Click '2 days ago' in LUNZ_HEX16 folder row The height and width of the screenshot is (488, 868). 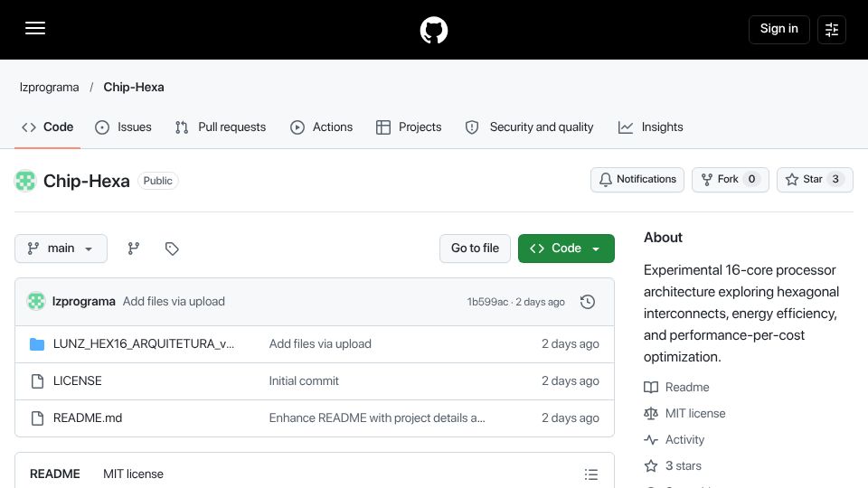coord(571,344)
